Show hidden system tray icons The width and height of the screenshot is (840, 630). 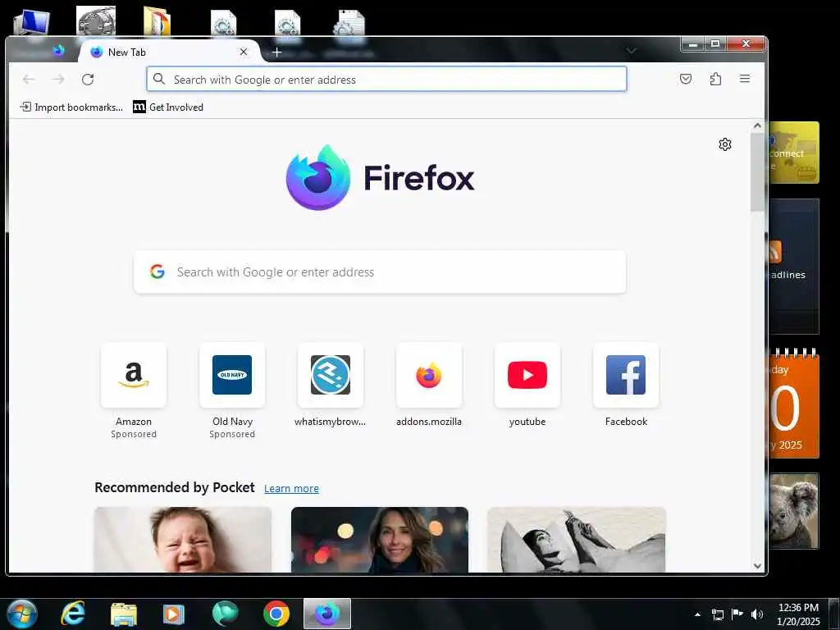(697, 614)
